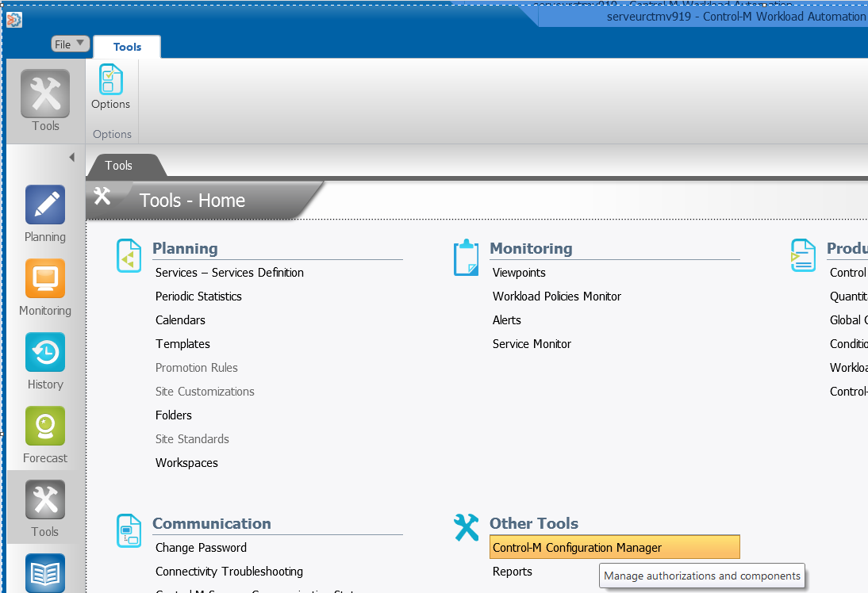
Task: Click the Options group label in ribbon
Action: click(113, 135)
